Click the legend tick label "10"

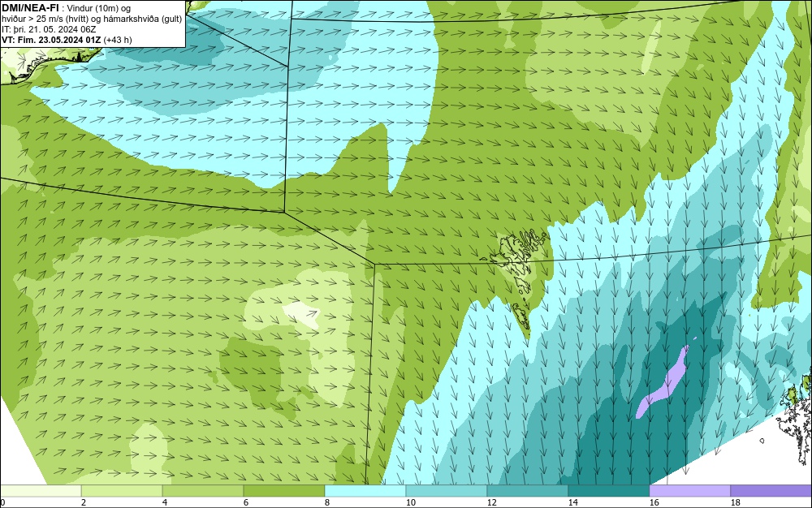[x=410, y=502]
